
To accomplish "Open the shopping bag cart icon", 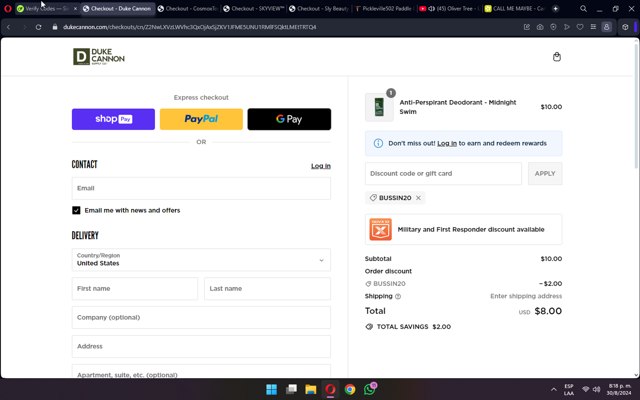I will tap(557, 57).
